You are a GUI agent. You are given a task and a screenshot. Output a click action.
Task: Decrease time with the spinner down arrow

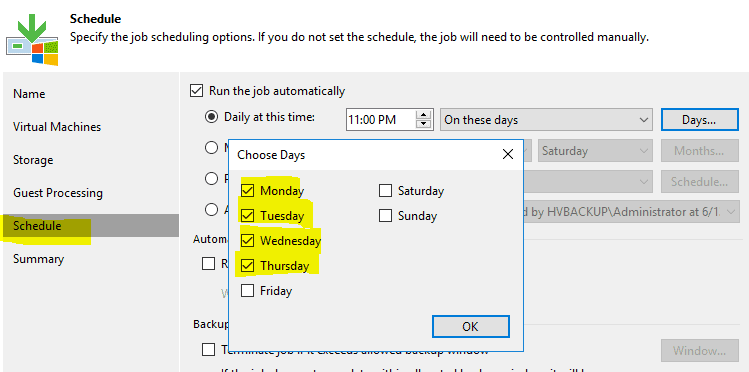(423, 124)
